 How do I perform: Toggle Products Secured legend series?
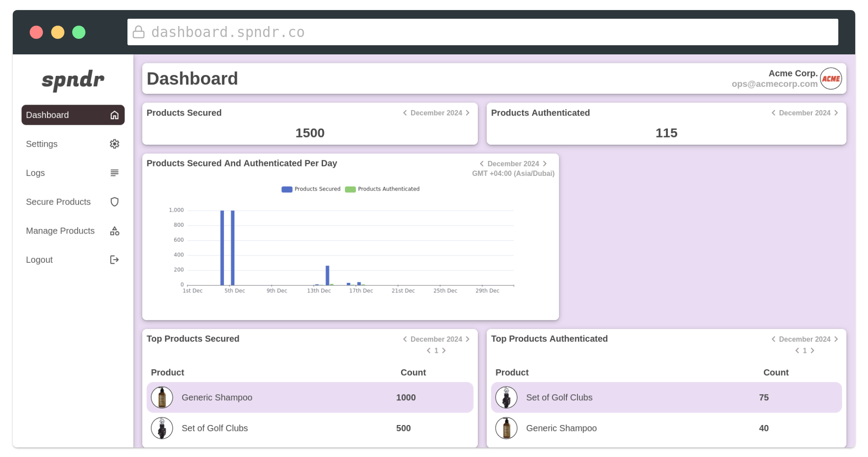311,189
